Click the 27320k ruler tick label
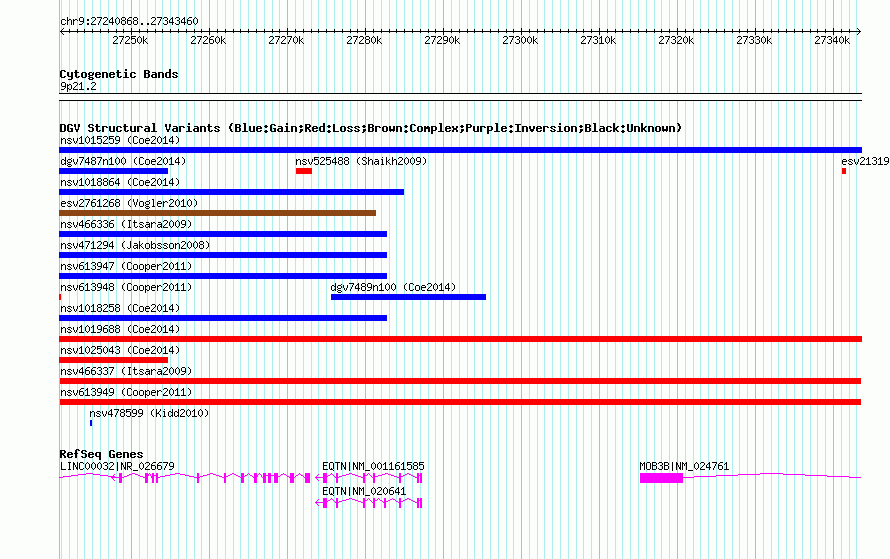Viewport: 890px width, 559px height. [x=676, y=40]
